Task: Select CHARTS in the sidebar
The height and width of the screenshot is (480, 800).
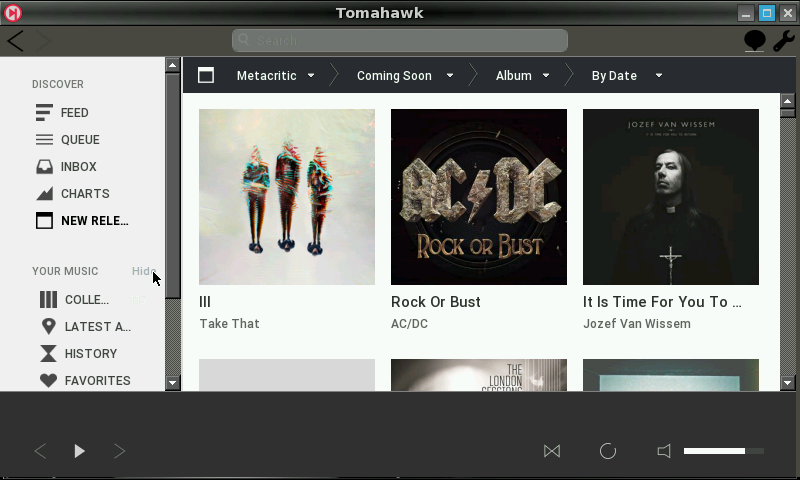Action: [85, 193]
